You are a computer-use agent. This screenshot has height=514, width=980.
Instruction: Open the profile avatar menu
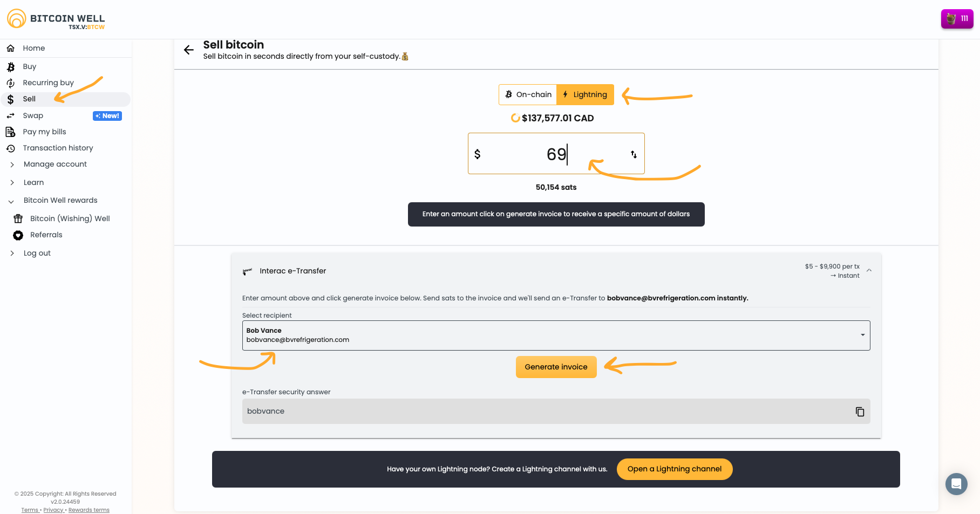(x=957, y=19)
